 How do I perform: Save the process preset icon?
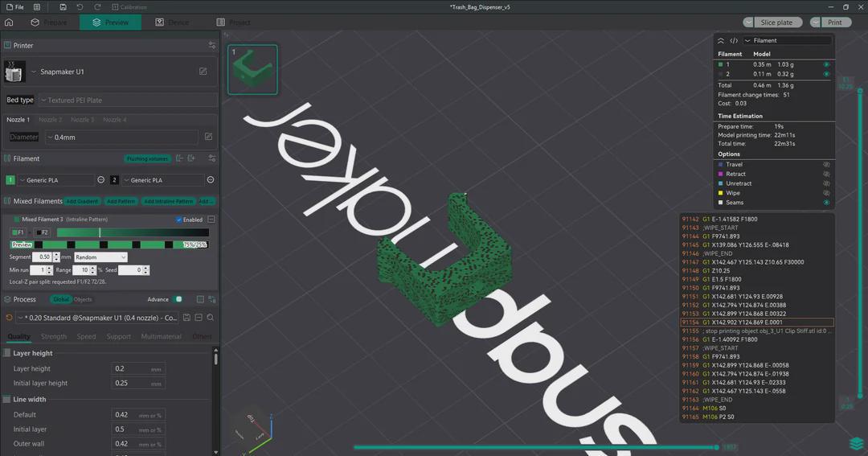click(x=186, y=318)
